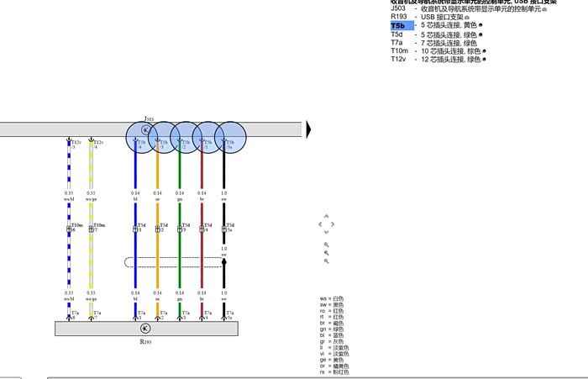Click the dot marker after the T5d description
This screenshot has height=379, width=588.
(x=480, y=35)
